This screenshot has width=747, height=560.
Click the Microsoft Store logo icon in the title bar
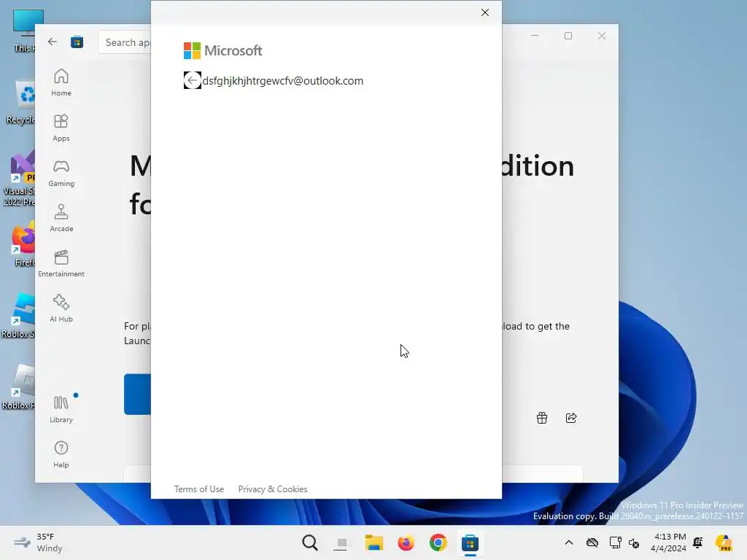click(77, 42)
